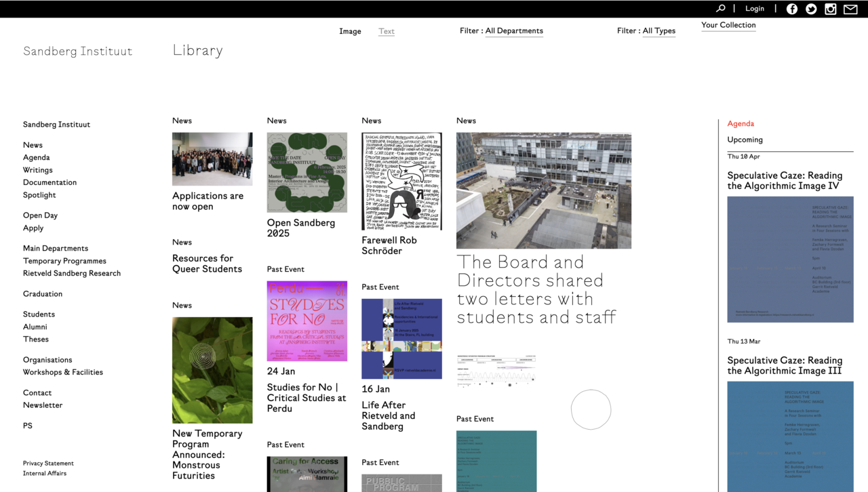Open the Facebook page icon
The image size is (868, 492).
point(791,9)
